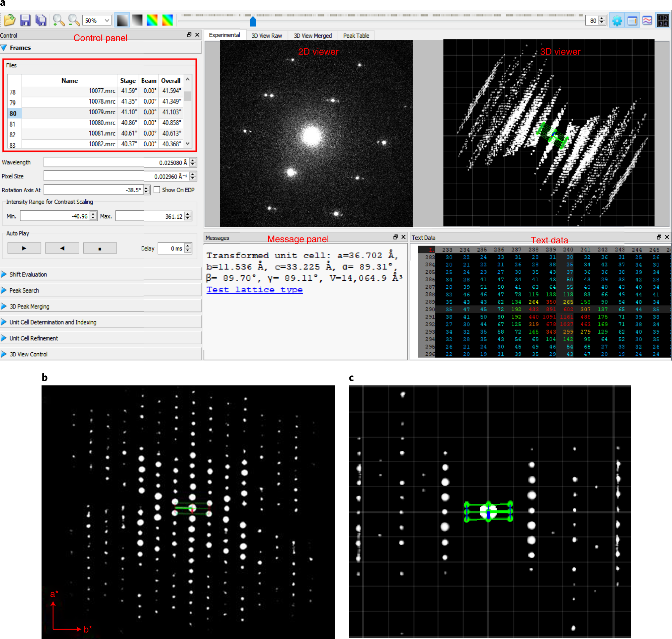Click the Overall column header
Screen dimensions: 672x639
(x=171, y=81)
